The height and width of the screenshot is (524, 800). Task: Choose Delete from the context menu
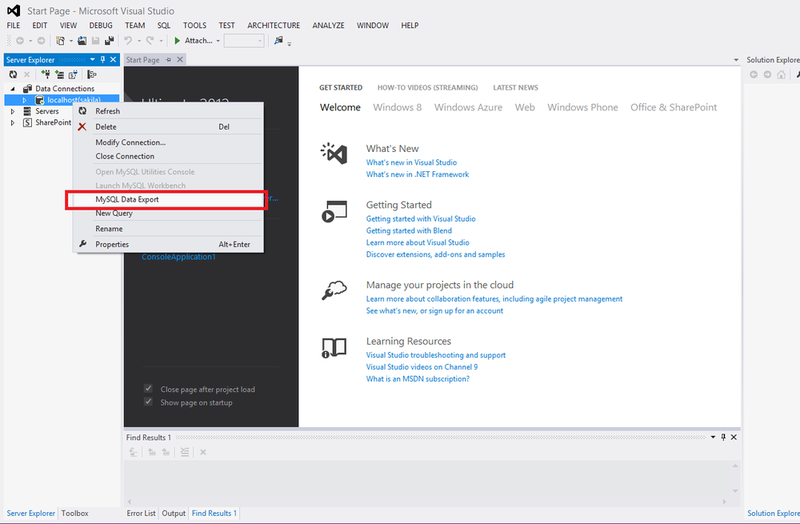tap(168, 127)
